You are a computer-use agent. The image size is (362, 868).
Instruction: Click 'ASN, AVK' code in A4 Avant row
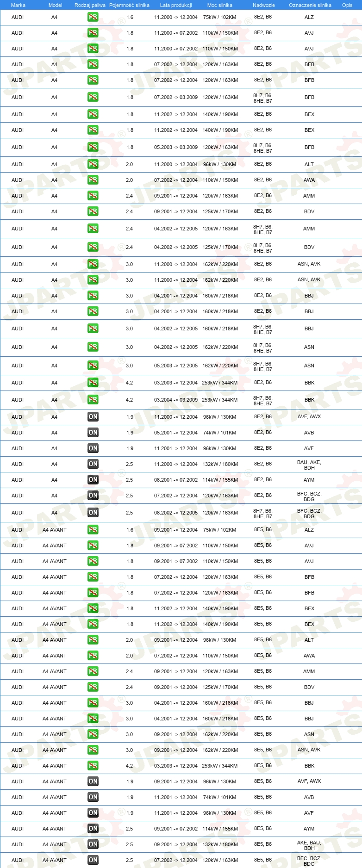click(x=309, y=750)
